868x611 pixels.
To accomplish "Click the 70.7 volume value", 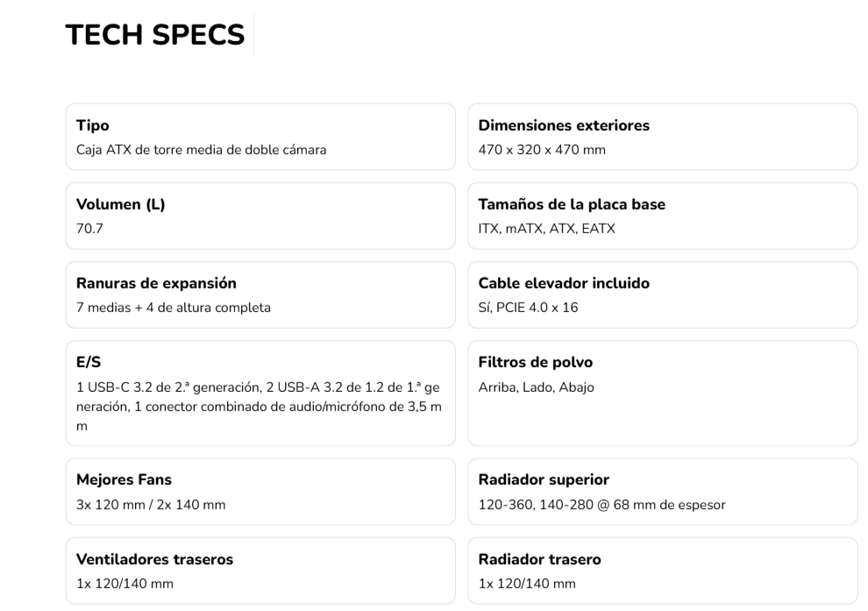I will (87, 229).
